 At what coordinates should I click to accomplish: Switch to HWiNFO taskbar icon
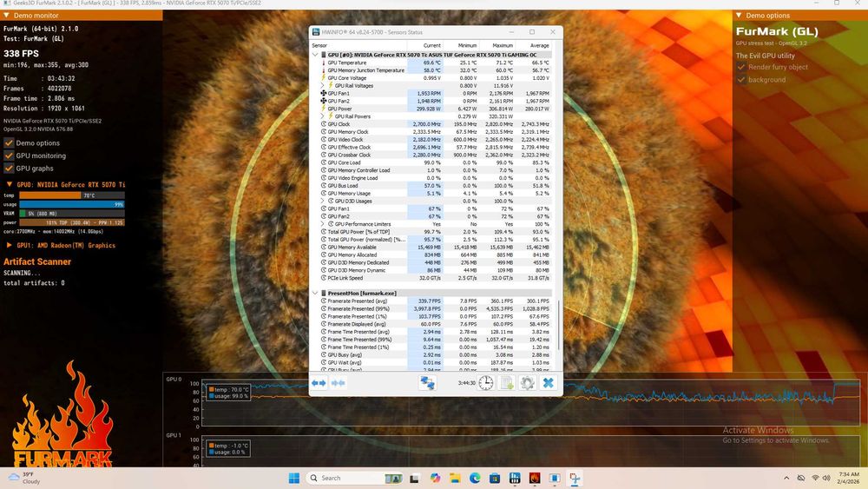click(515, 478)
